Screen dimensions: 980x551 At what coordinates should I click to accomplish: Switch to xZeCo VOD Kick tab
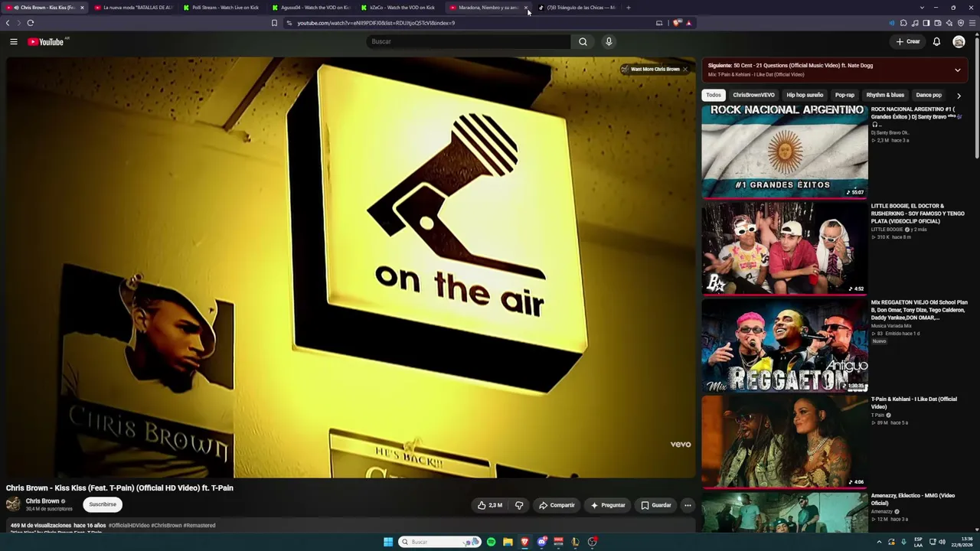(400, 8)
